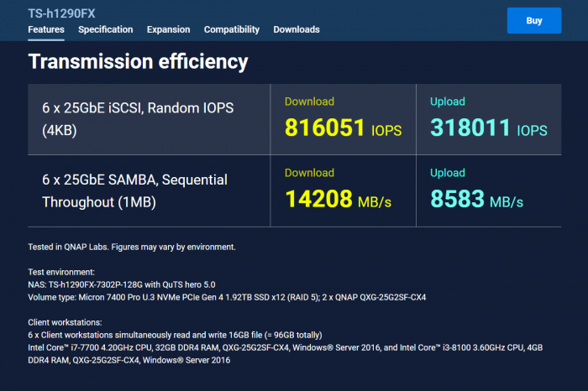The width and height of the screenshot is (588, 391).
Task: Click the 8583 MB/s upload value
Action: pos(476,199)
